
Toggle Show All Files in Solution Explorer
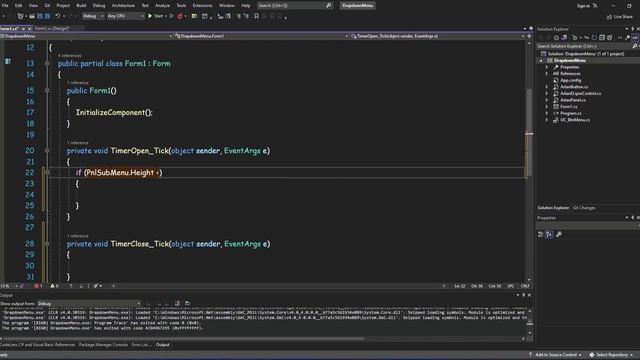[x=610, y=38]
